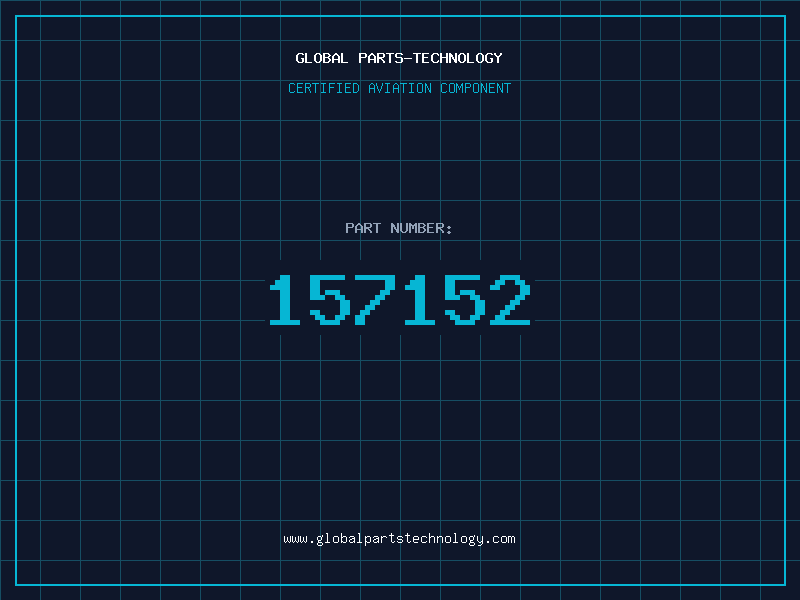The image size is (800, 600).
Task: Select the word AVIATION in the subtitle
Action: pyautogui.click(x=400, y=88)
